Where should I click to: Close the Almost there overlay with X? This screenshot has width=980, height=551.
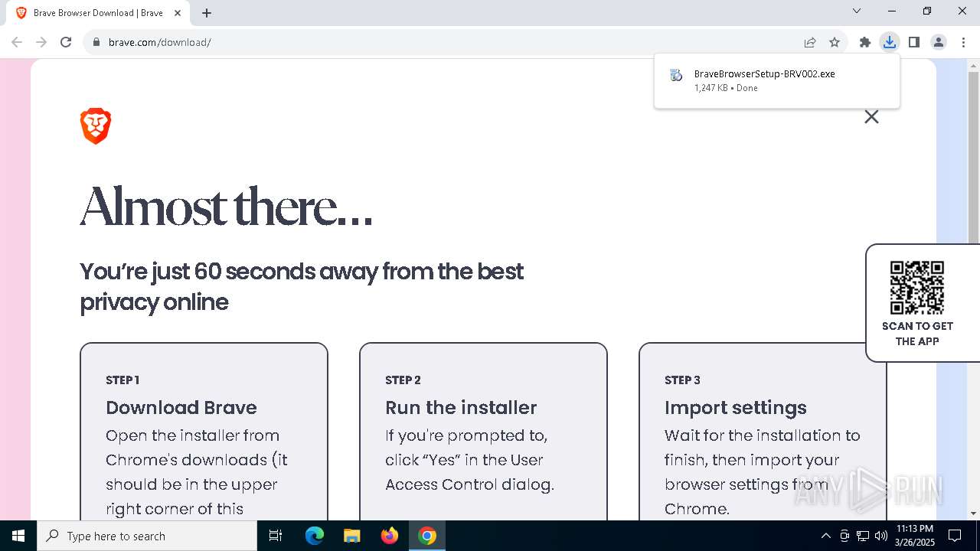pyautogui.click(x=871, y=116)
